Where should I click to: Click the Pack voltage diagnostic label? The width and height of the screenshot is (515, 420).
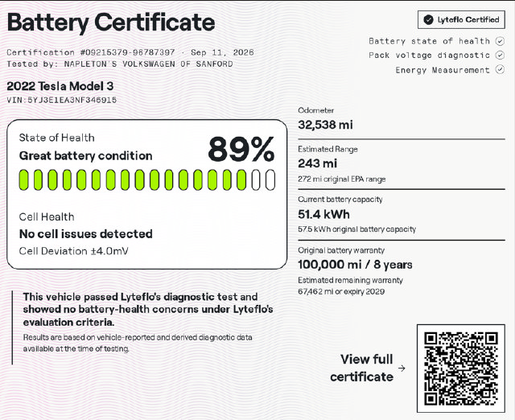pyautogui.click(x=429, y=56)
